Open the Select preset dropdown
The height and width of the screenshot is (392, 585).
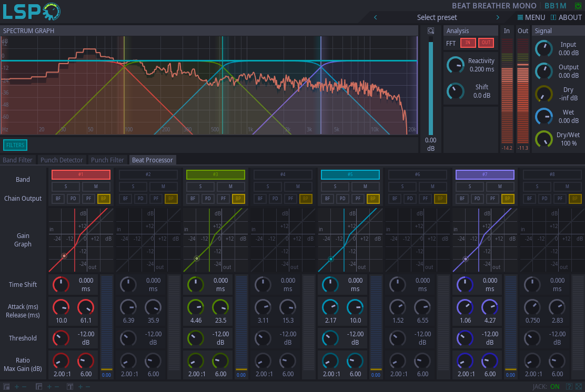(x=436, y=17)
